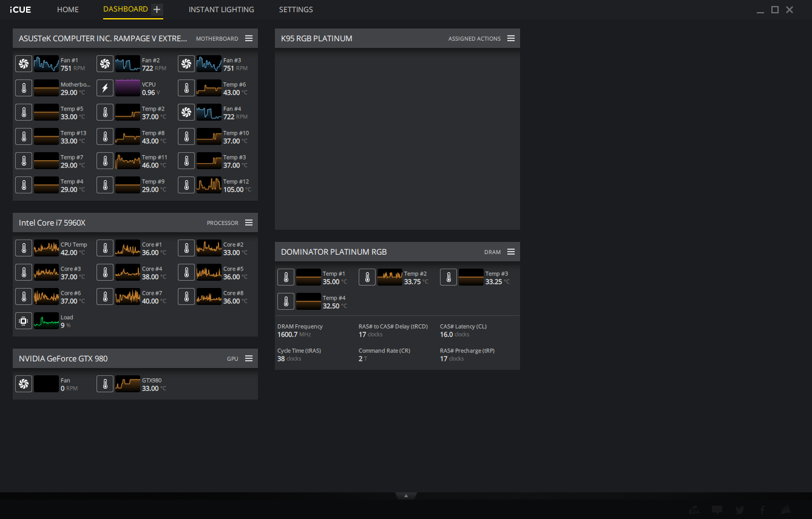This screenshot has width=812, height=519.
Task: Click the GPU Fan icon
Action: (24, 384)
